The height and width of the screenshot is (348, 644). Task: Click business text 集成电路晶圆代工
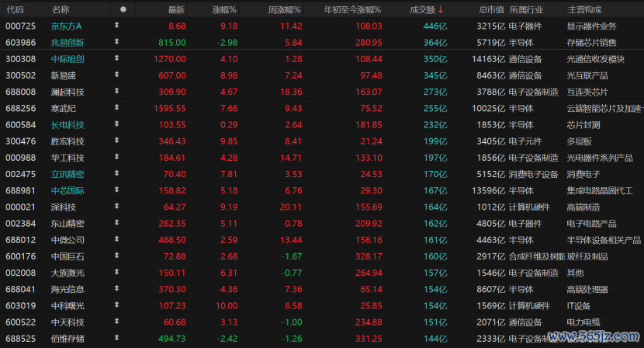[x=600, y=191]
